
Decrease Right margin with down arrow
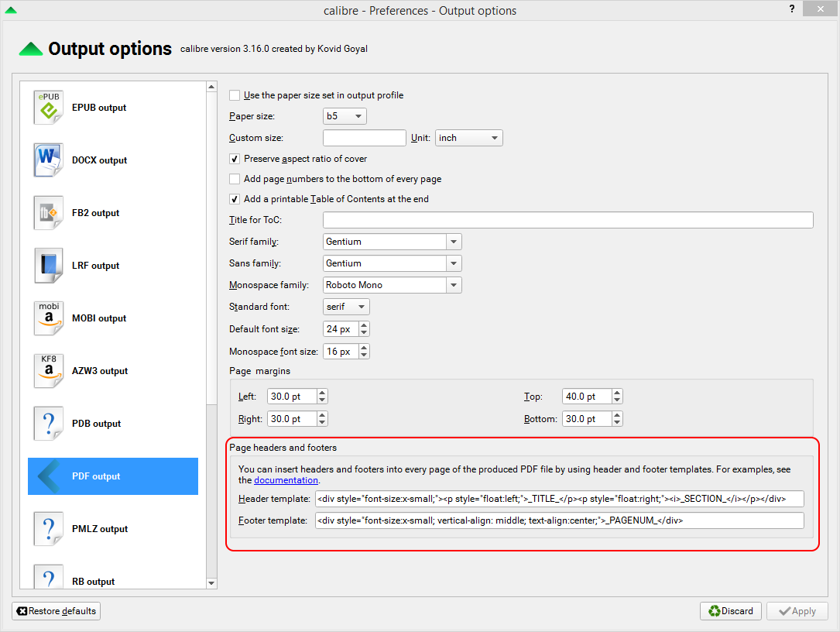tap(322, 423)
